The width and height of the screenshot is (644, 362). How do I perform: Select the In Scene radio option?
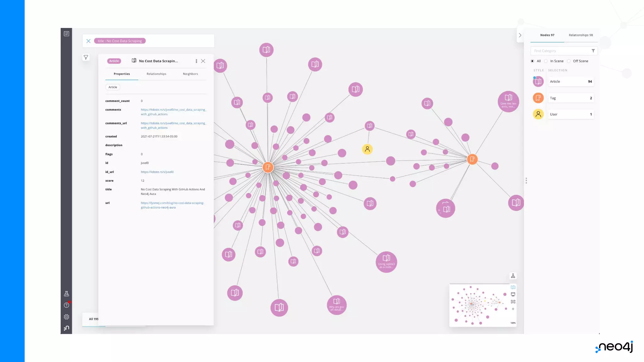coord(546,61)
